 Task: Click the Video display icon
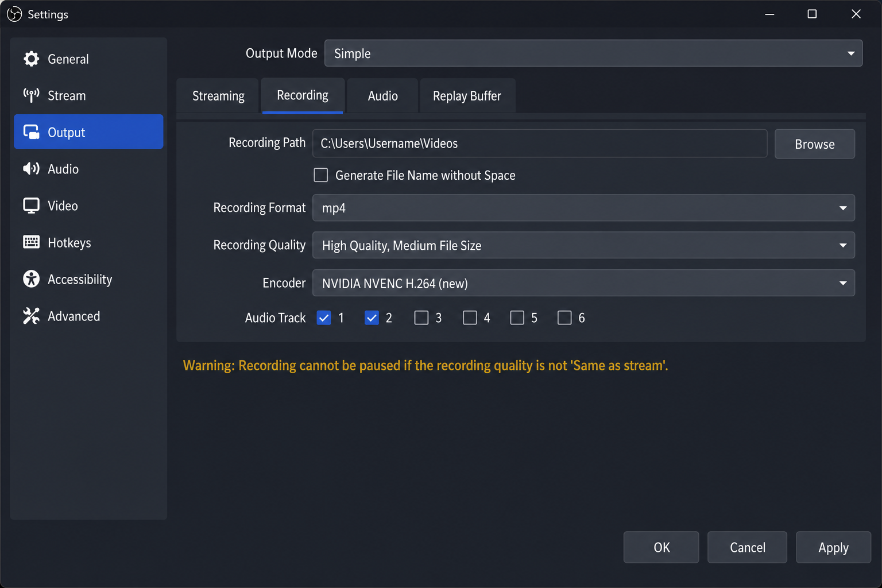[x=31, y=206]
